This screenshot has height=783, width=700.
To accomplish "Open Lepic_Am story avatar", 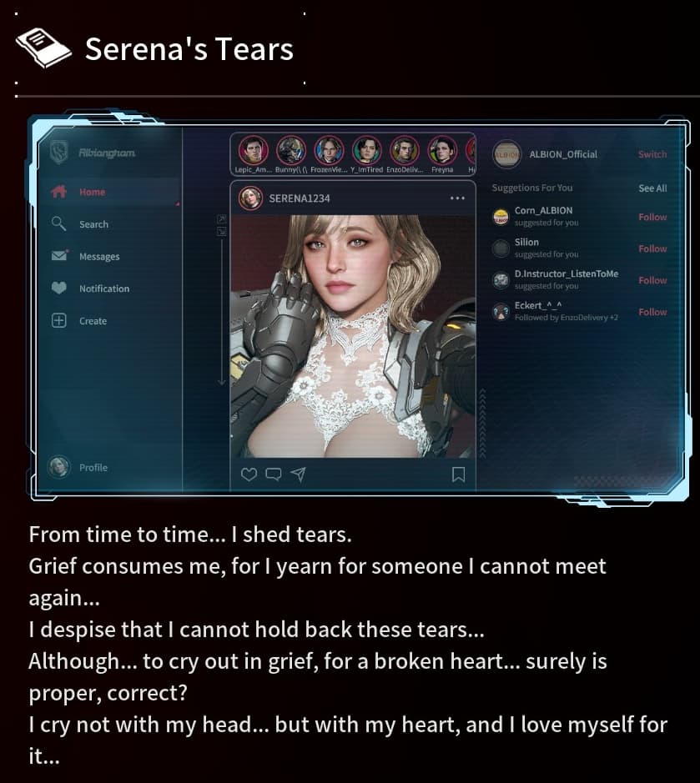I will pyautogui.click(x=254, y=150).
